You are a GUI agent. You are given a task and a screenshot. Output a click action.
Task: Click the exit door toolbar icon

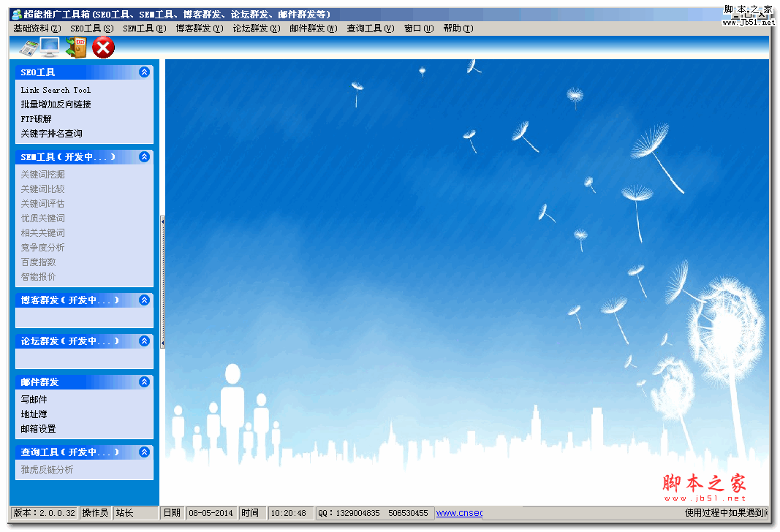pos(75,47)
